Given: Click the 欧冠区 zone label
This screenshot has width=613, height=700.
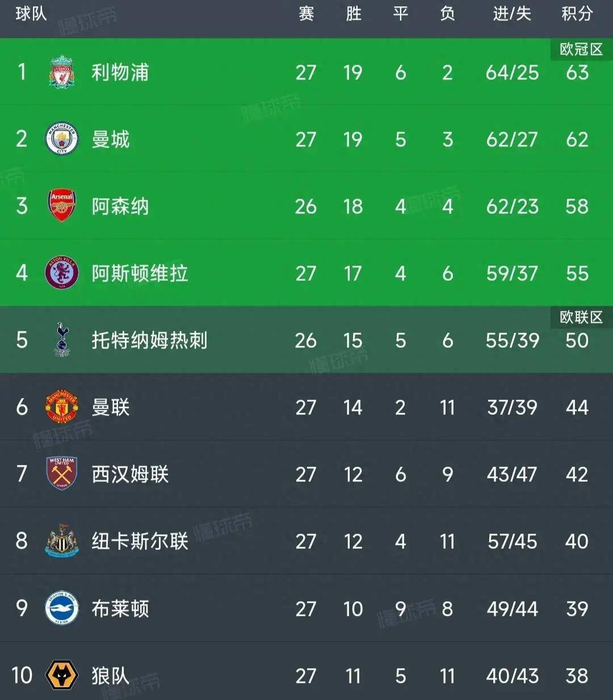Looking at the screenshot, I should coord(581,49).
